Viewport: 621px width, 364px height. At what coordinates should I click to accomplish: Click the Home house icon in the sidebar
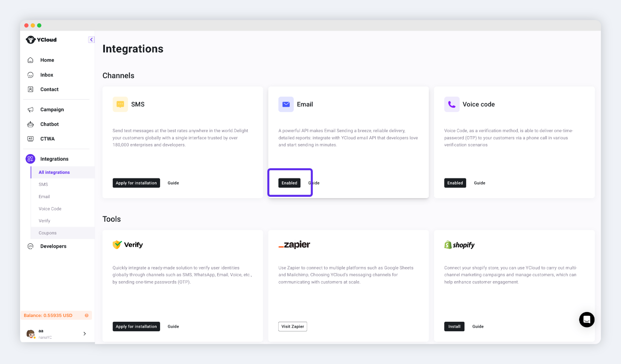(x=30, y=60)
